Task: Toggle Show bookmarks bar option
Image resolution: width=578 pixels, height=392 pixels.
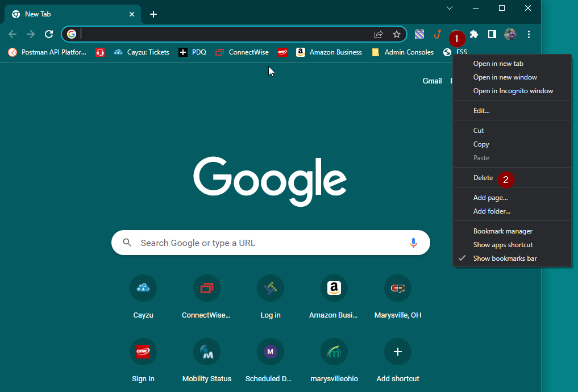Action: click(505, 258)
